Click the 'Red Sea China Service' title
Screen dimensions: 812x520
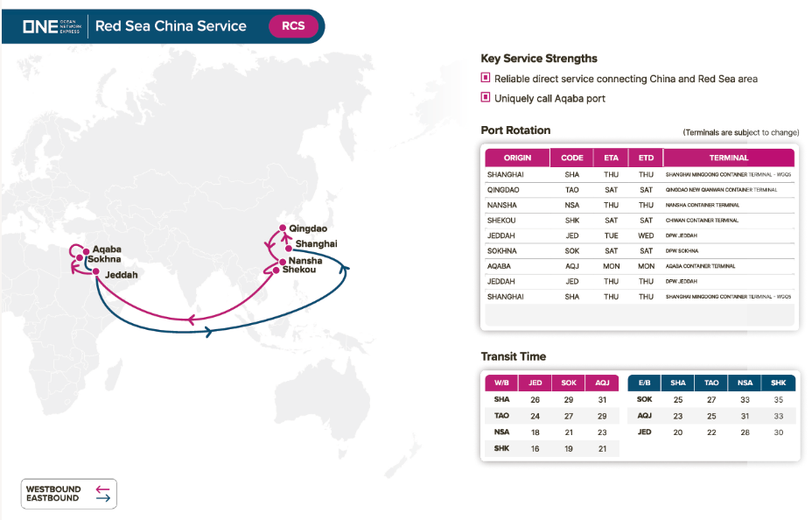171,26
